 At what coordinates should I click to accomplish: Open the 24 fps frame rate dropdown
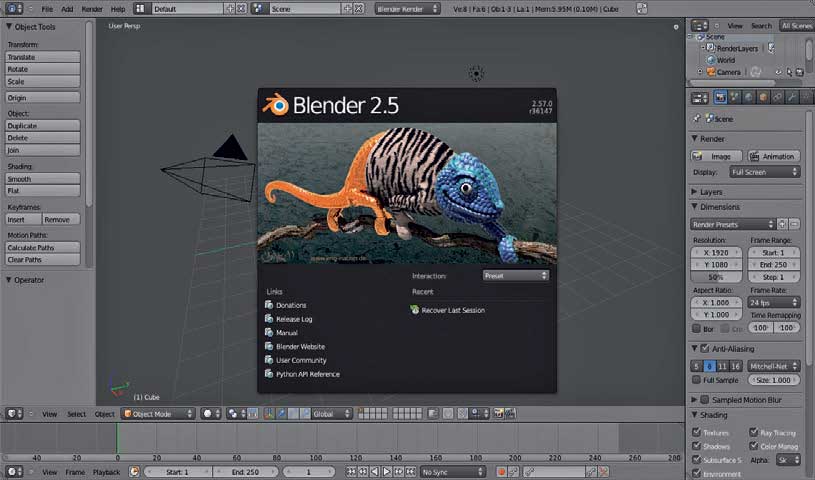tap(774, 302)
